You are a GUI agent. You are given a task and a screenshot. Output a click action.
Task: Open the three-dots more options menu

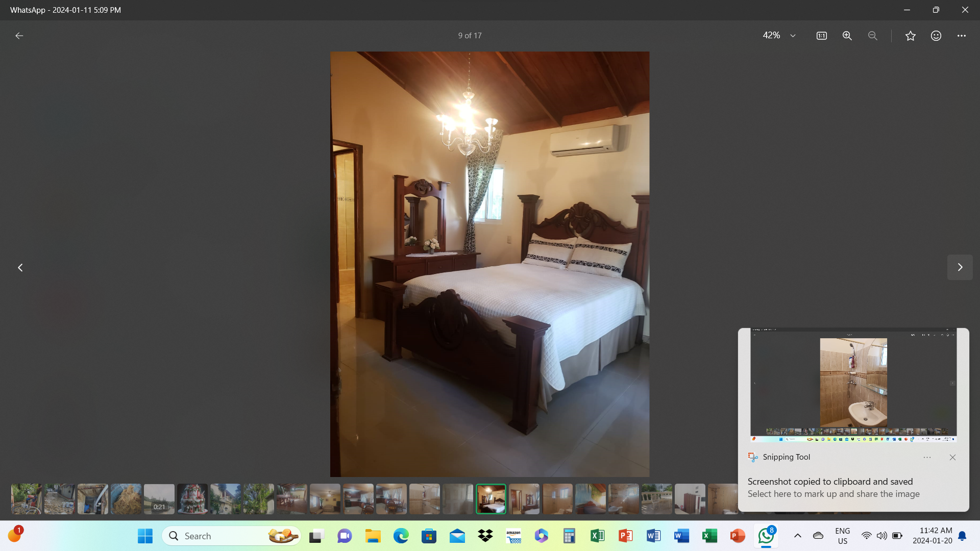click(962, 36)
